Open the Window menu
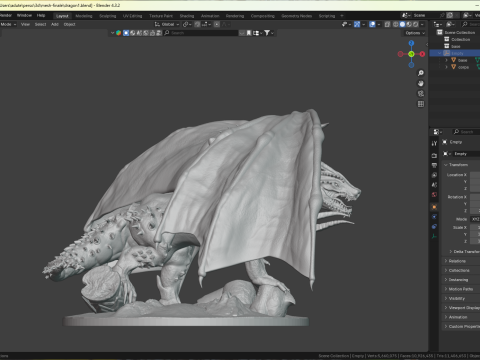 point(24,15)
